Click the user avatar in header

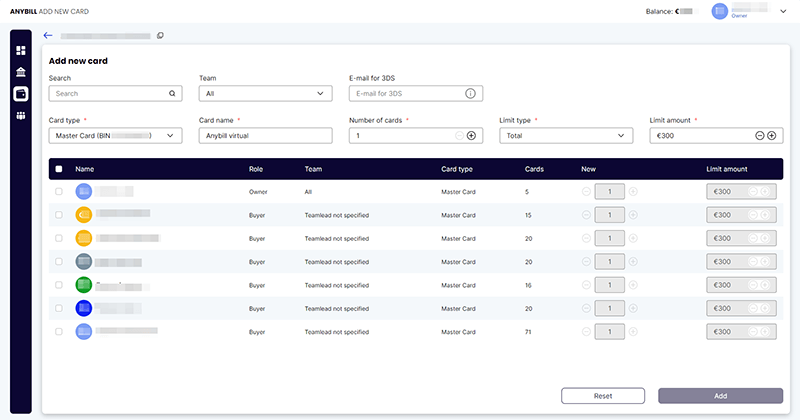(x=720, y=11)
